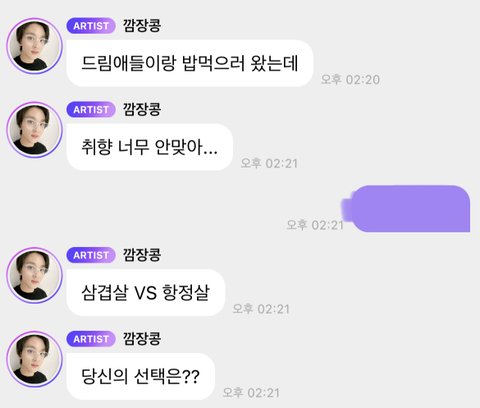Click the 오후 02:20 timestamp

pos(350,79)
